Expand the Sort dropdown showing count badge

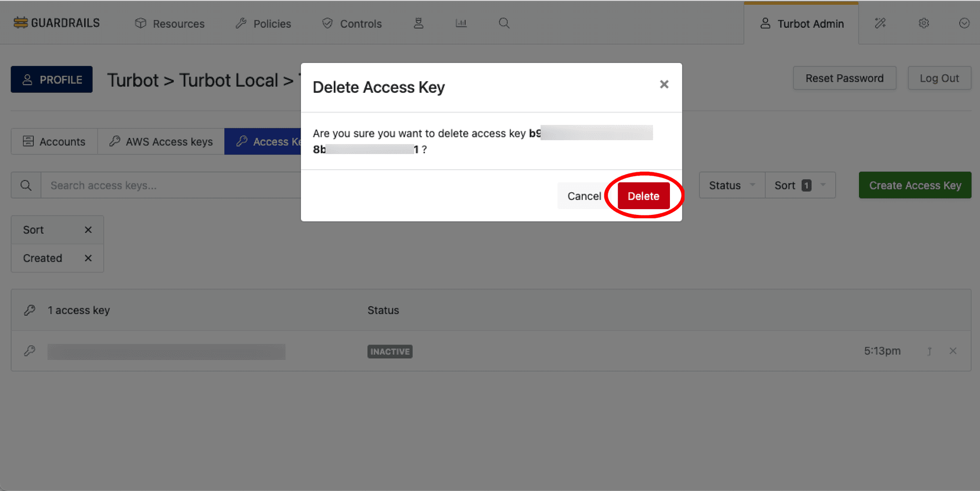click(800, 185)
